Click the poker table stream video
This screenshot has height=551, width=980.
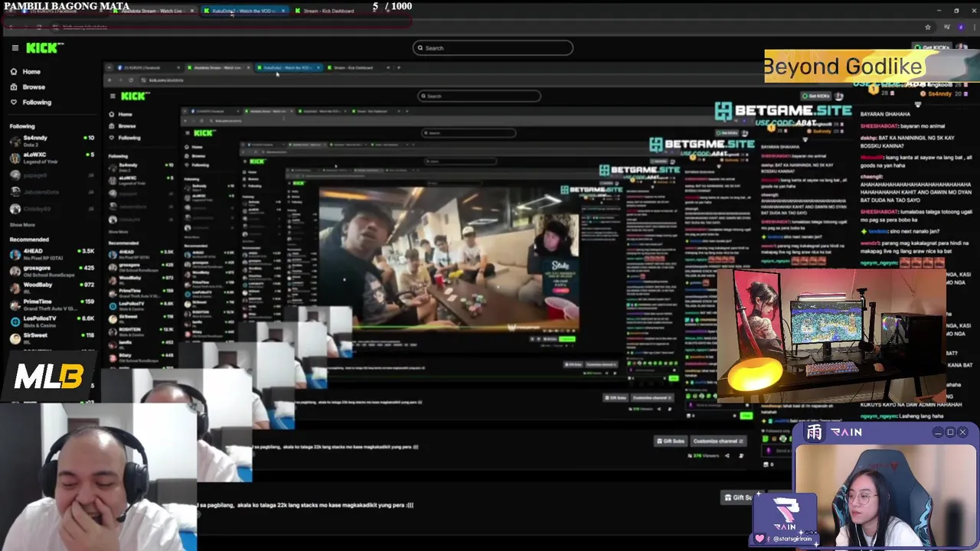pos(449,260)
